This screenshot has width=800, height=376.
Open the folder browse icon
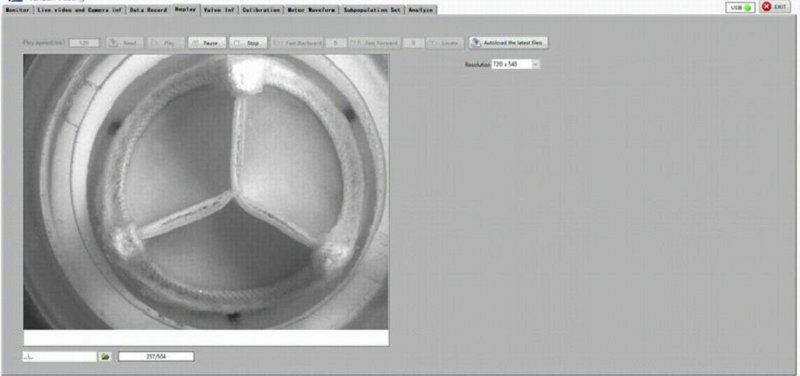(106, 357)
